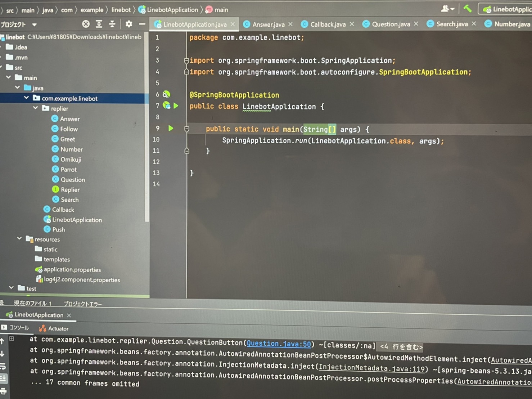Open the project view dropdown
The image size is (532, 399).
[34, 25]
